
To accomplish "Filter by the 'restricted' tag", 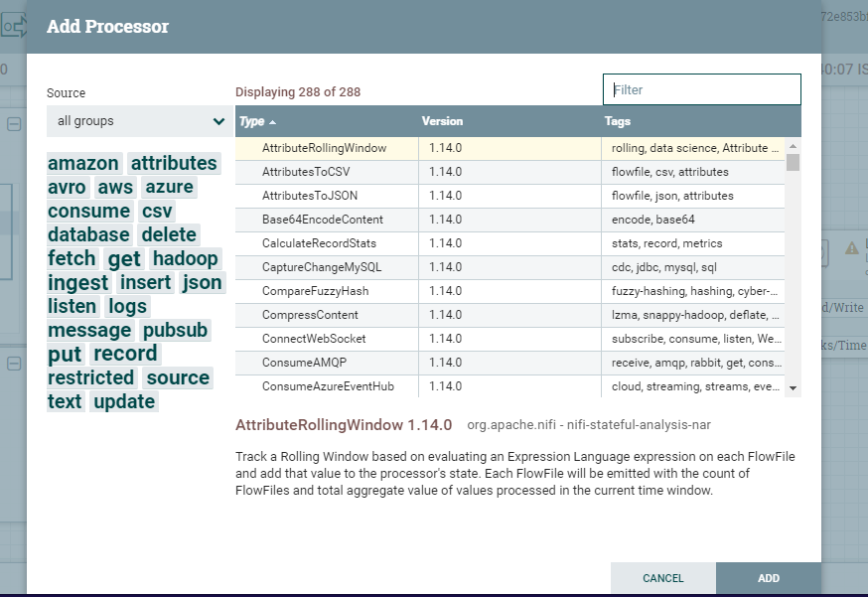I will point(90,377).
